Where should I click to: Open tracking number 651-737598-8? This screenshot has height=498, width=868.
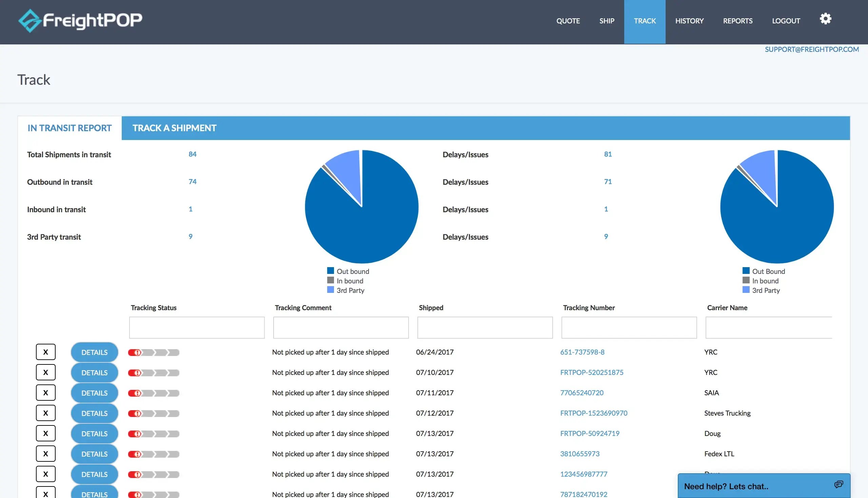(582, 352)
